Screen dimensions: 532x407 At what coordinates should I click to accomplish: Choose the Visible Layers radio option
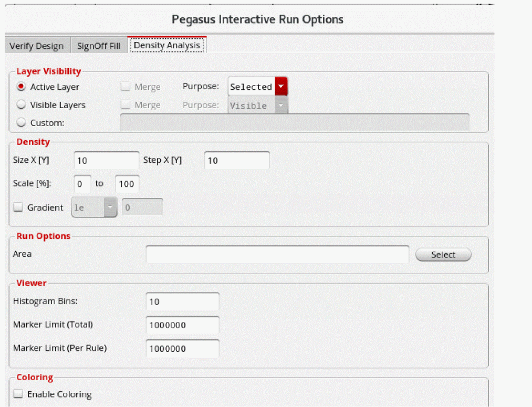(x=22, y=105)
